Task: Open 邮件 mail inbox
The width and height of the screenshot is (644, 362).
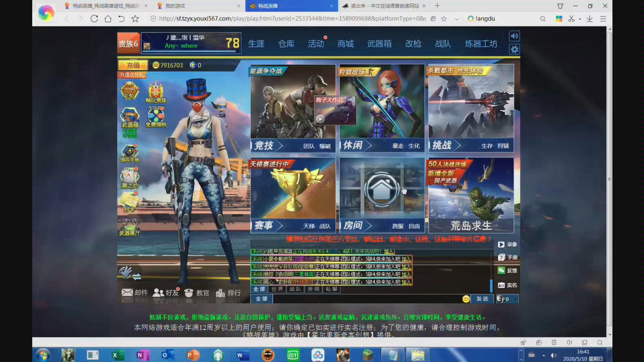Action: pyautogui.click(x=134, y=292)
